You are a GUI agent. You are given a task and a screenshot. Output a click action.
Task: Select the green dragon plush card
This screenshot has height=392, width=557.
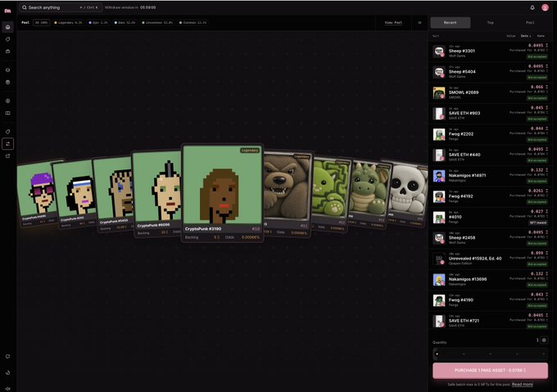pyautogui.click(x=369, y=194)
